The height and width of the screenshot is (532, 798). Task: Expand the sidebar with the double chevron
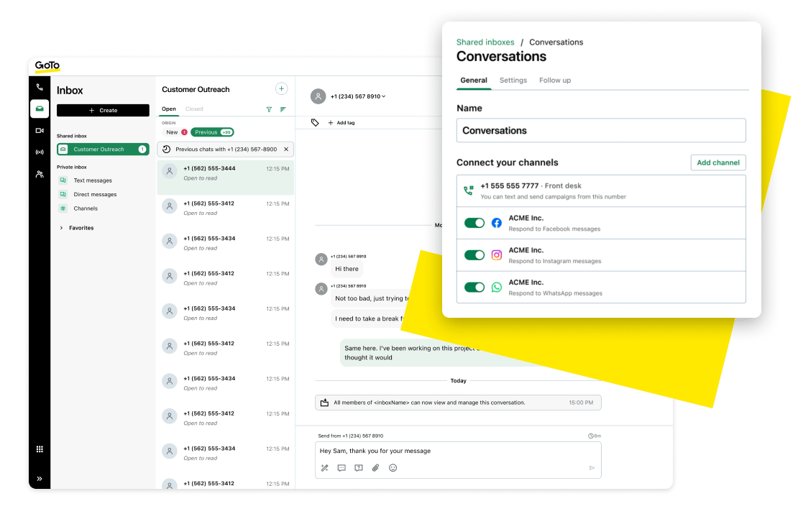[x=40, y=477]
